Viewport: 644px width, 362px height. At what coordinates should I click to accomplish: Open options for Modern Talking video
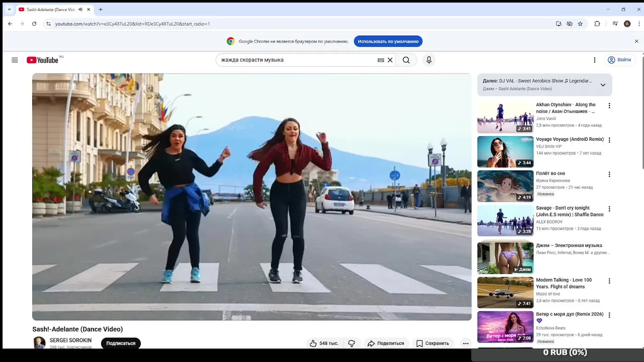click(609, 281)
